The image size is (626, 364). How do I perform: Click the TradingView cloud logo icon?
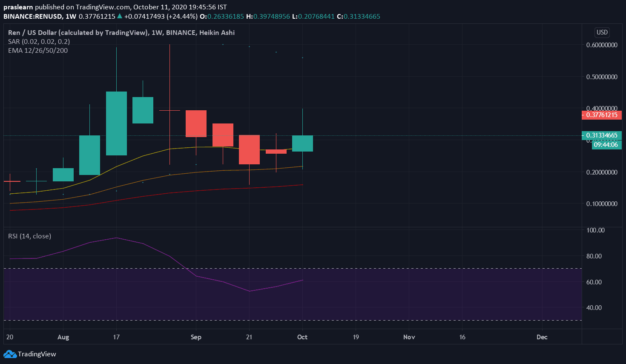pos(10,354)
